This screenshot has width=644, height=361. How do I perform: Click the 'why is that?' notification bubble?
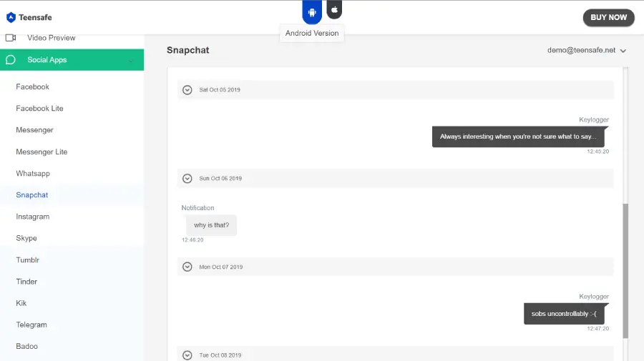click(x=211, y=225)
